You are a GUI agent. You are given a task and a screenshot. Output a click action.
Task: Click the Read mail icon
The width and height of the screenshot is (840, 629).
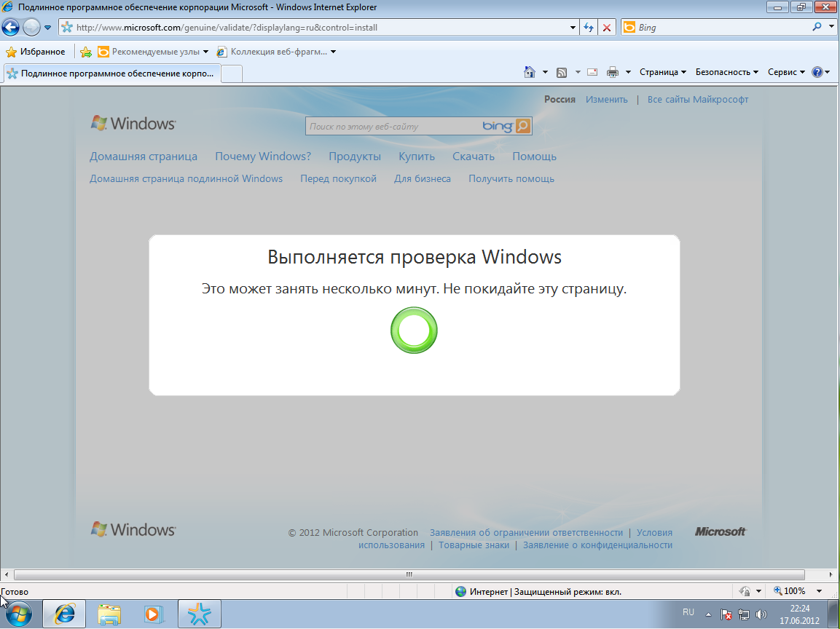pyautogui.click(x=592, y=72)
